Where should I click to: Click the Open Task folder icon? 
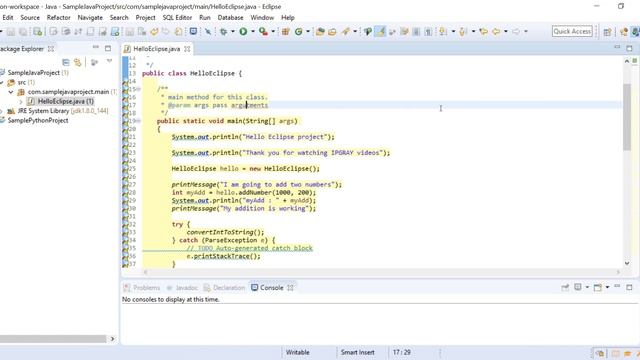point(332,31)
